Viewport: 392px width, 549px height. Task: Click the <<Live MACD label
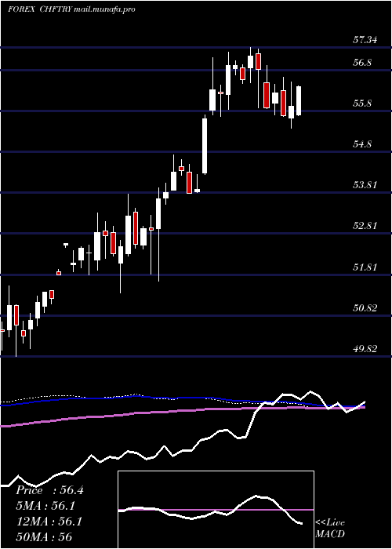pos(330,528)
